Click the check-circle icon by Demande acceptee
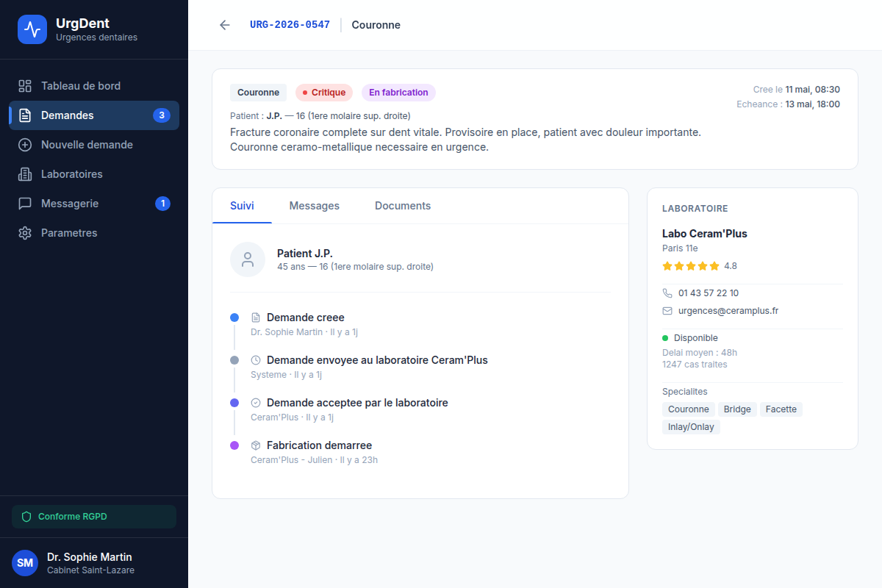 tap(256, 403)
